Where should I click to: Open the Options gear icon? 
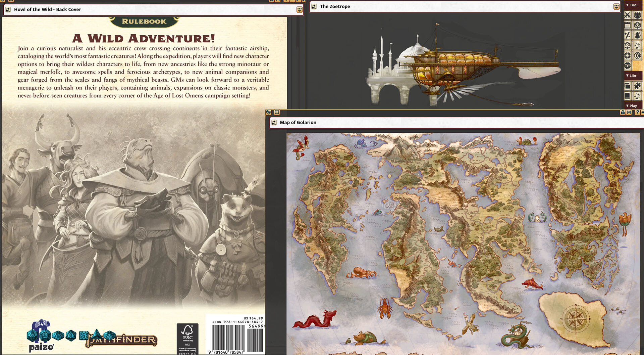point(627,55)
